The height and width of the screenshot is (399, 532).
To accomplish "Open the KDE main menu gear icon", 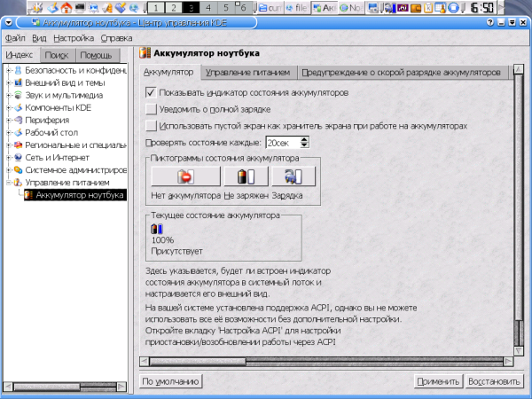I will click(36, 7).
